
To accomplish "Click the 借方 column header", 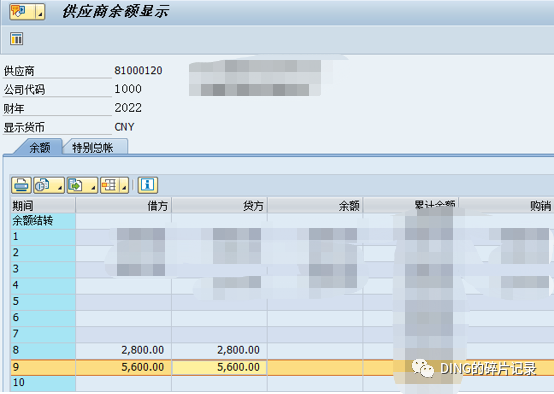I will pyautogui.click(x=123, y=205).
